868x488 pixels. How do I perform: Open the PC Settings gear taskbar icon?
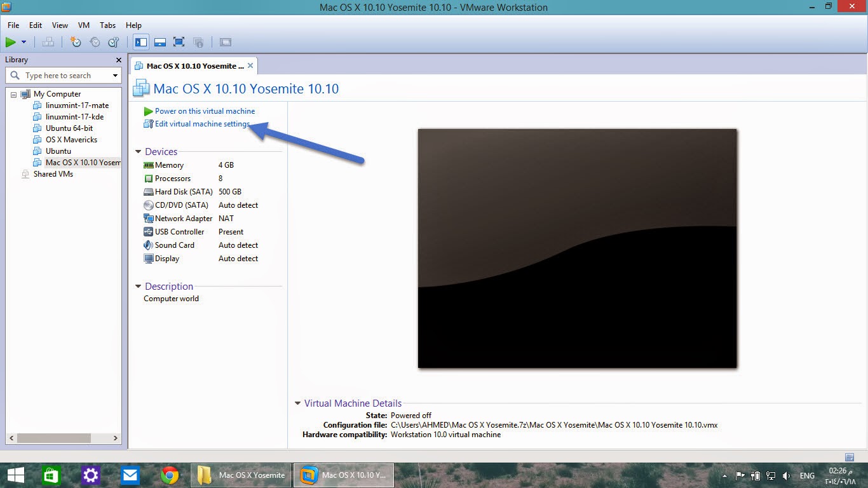(91, 475)
